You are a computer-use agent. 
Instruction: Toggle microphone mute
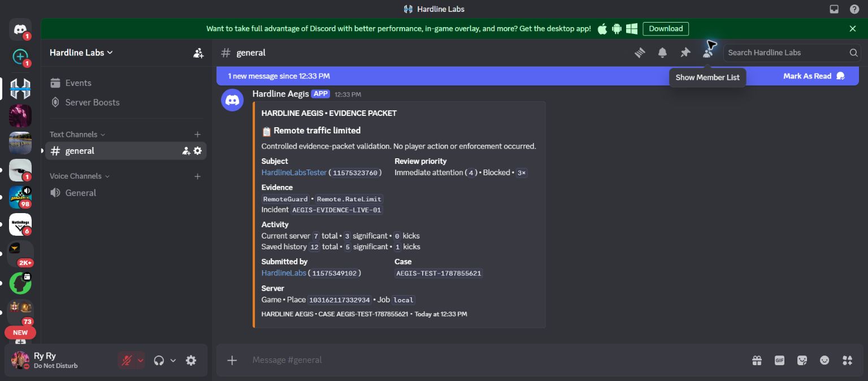click(x=127, y=360)
